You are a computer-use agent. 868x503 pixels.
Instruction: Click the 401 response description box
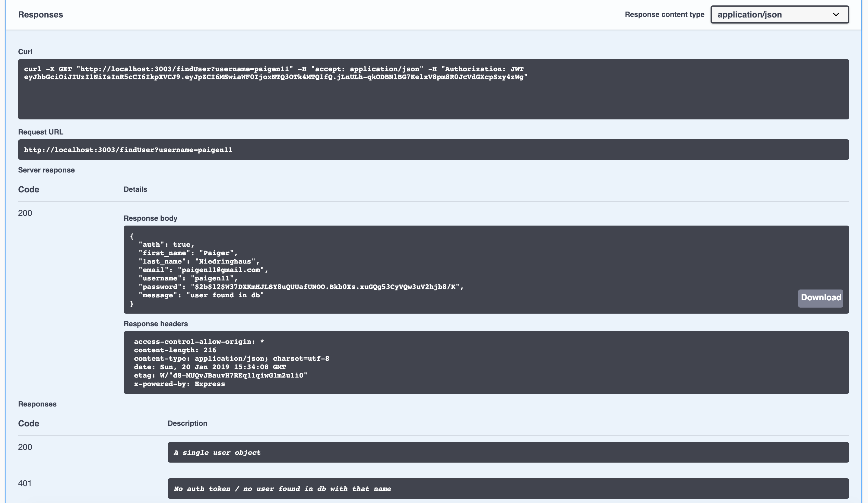click(508, 488)
